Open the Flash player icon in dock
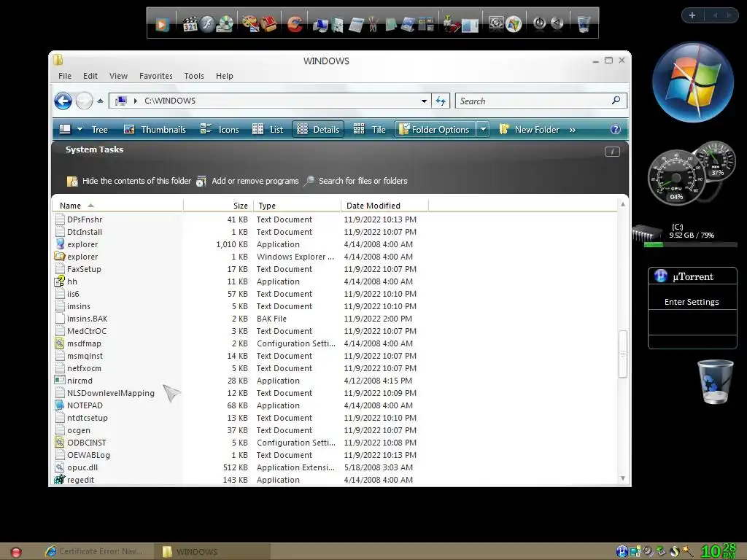The width and height of the screenshot is (747, 560). (x=207, y=24)
